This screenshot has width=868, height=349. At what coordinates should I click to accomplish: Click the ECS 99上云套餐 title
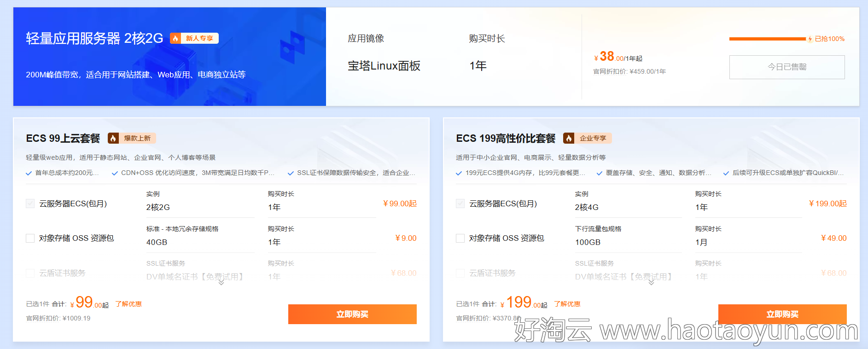pos(63,138)
